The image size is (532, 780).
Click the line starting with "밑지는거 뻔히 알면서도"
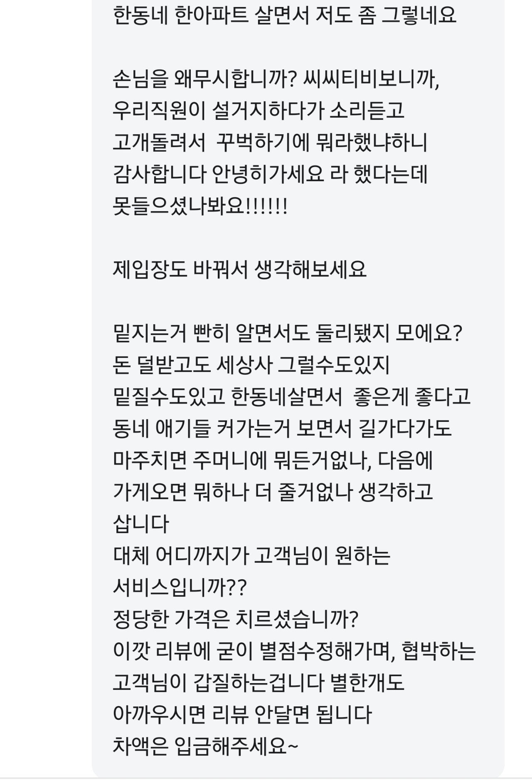(x=287, y=334)
